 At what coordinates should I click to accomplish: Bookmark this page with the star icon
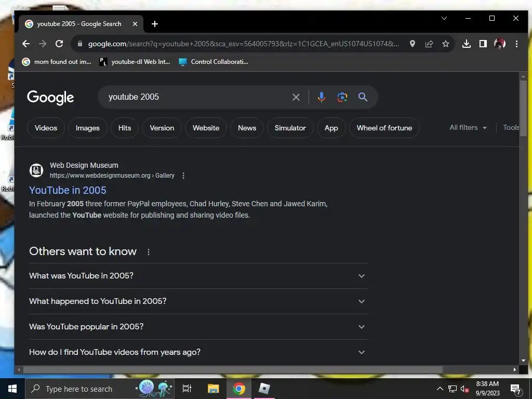point(445,44)
